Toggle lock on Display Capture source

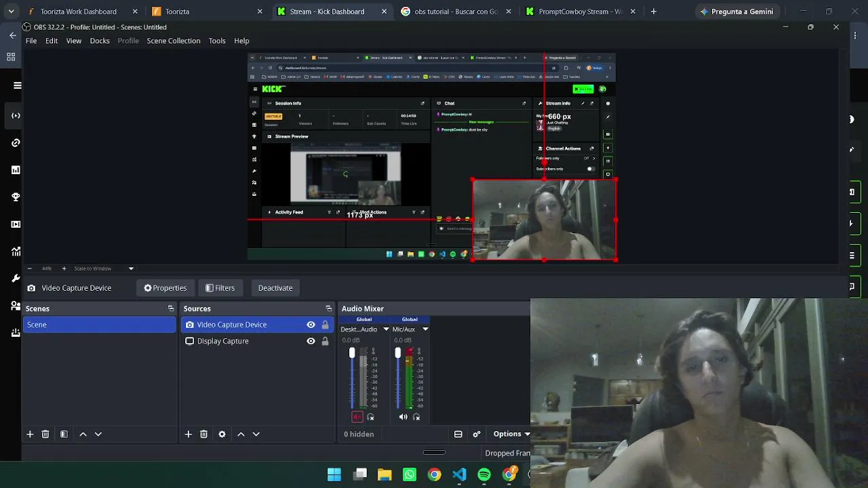pyautogui.click(x=325, y=341)
